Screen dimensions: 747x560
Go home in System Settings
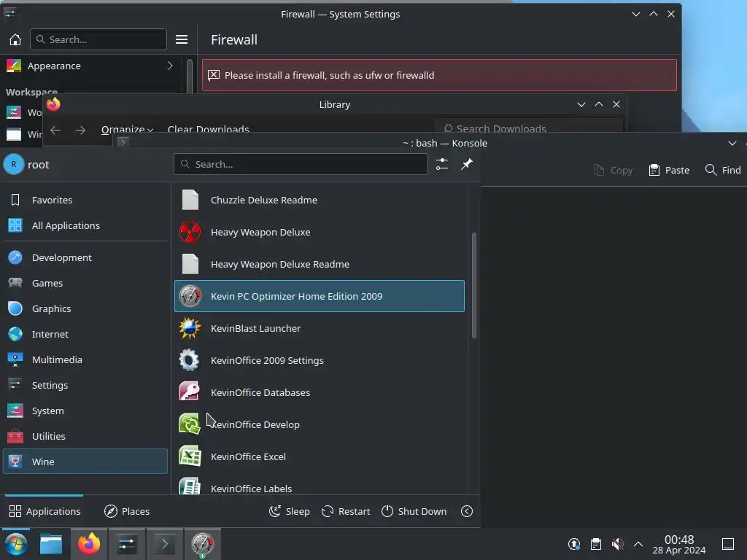15,39
